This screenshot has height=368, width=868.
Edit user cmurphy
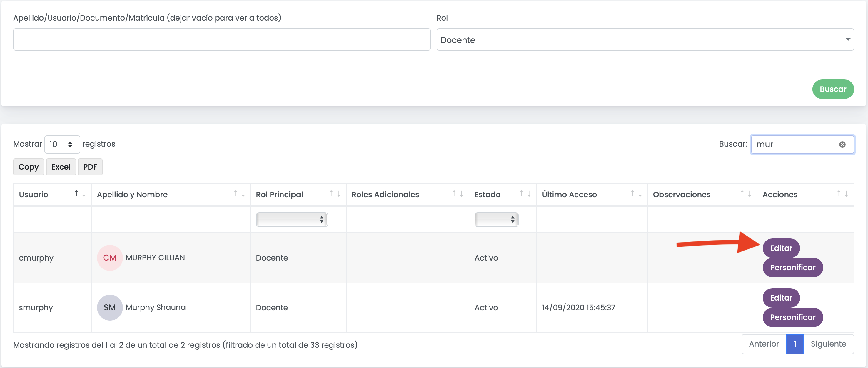[x=781, y=248]
